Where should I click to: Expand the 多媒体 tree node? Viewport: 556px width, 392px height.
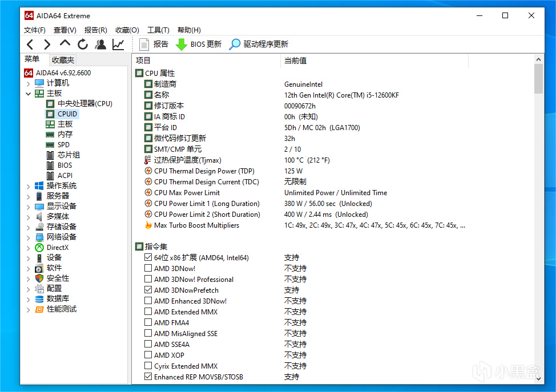[x=29, y=217]
